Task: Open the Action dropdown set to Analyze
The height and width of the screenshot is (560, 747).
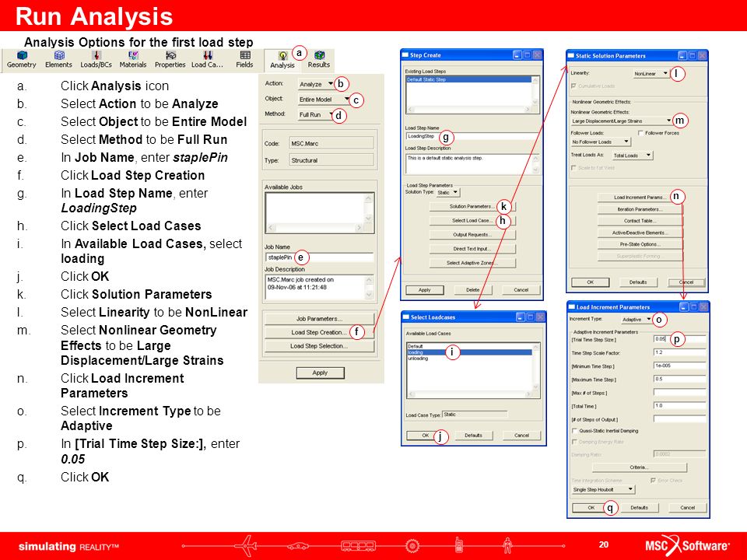Action: pyautogui.click(x=316, y=84)
